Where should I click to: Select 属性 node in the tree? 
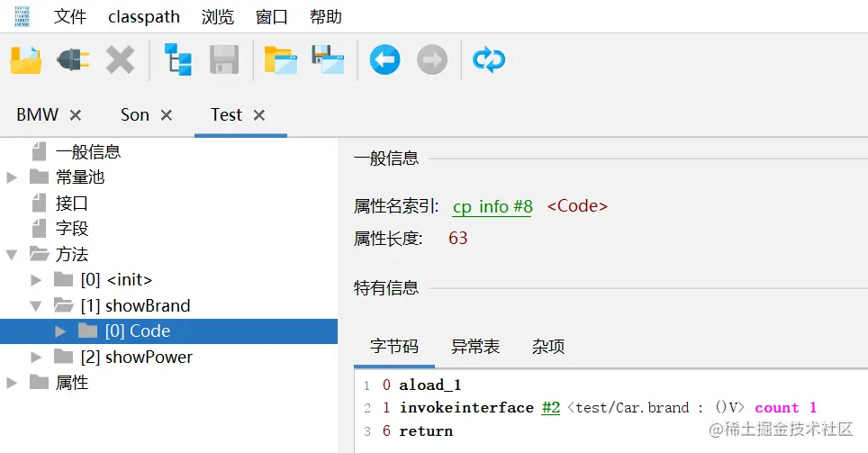tap(71, 383)
